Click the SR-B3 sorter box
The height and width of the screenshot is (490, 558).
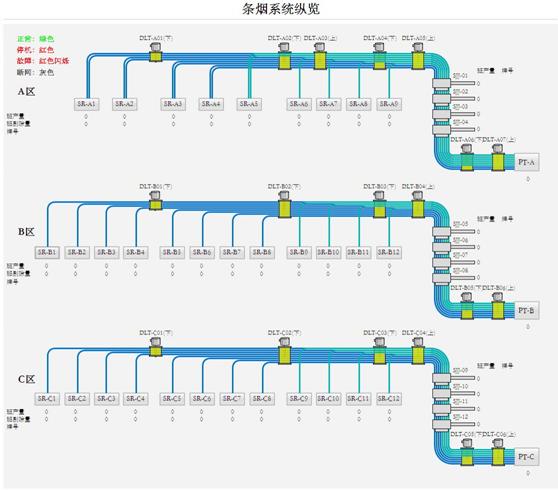coord(107,252)
